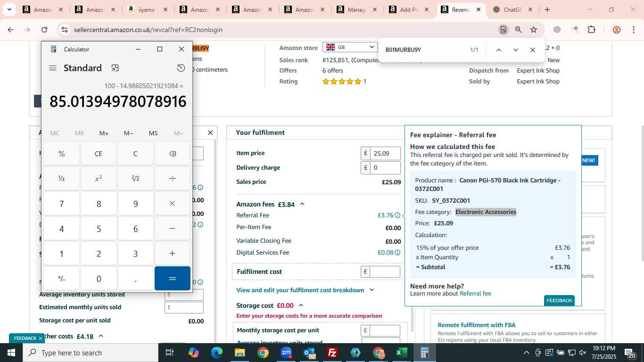Click address bar URL
This screenshot has height=362, width=644.
click(148, 30)
